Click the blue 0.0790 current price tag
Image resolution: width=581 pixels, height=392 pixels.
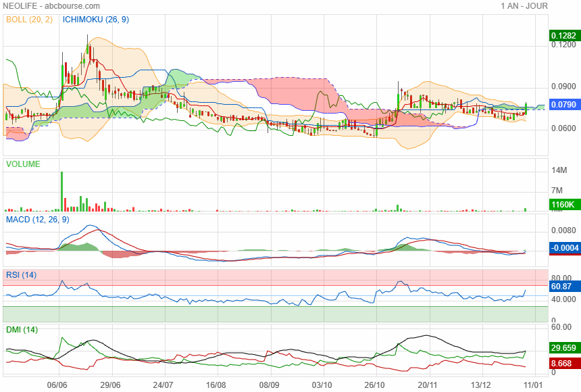[563, 105]
